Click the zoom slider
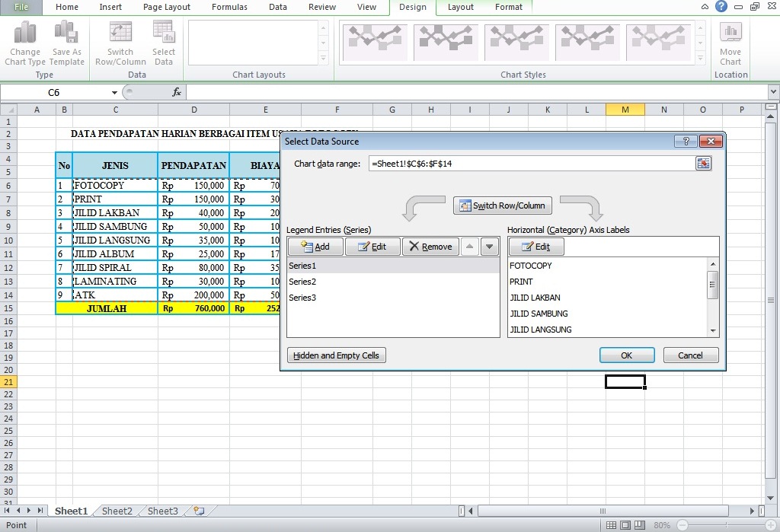This screenshot has height=532, width=780. (726, 525)
